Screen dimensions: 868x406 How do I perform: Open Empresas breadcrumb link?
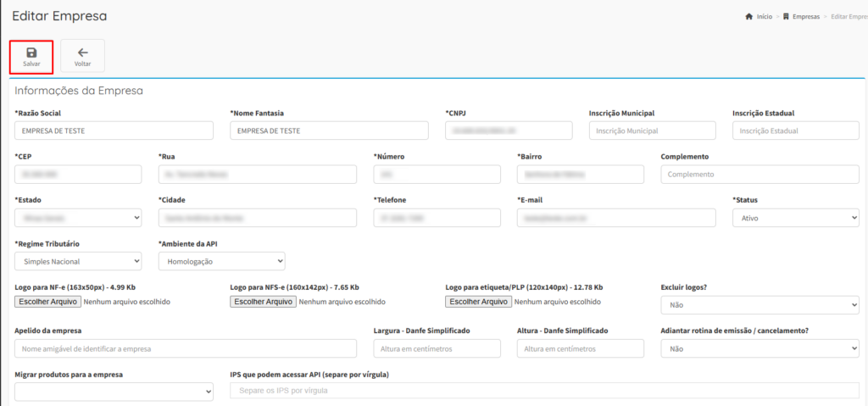(x=805, y=17)
